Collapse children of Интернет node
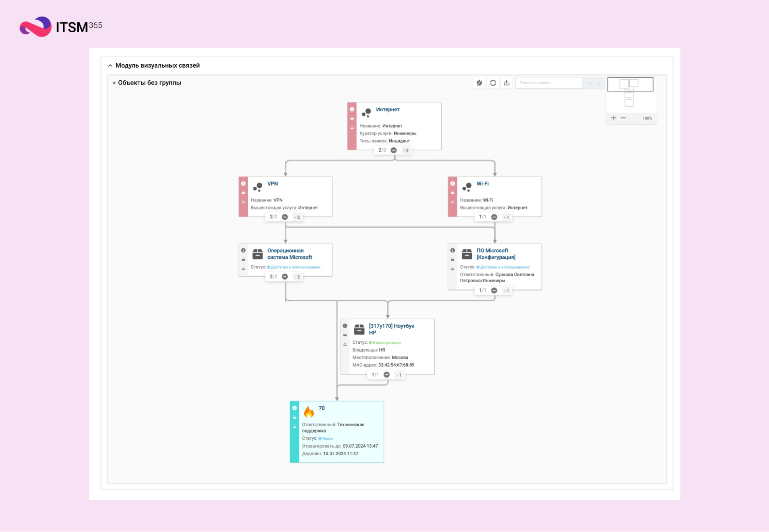Screen dimensions: 769x532 [x=394, y=150]
